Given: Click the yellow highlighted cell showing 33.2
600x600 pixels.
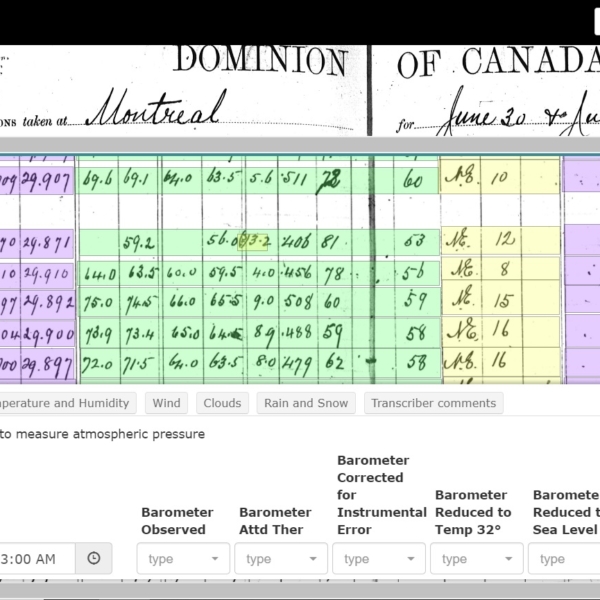Looking at the screenshot, I should 257,241.
